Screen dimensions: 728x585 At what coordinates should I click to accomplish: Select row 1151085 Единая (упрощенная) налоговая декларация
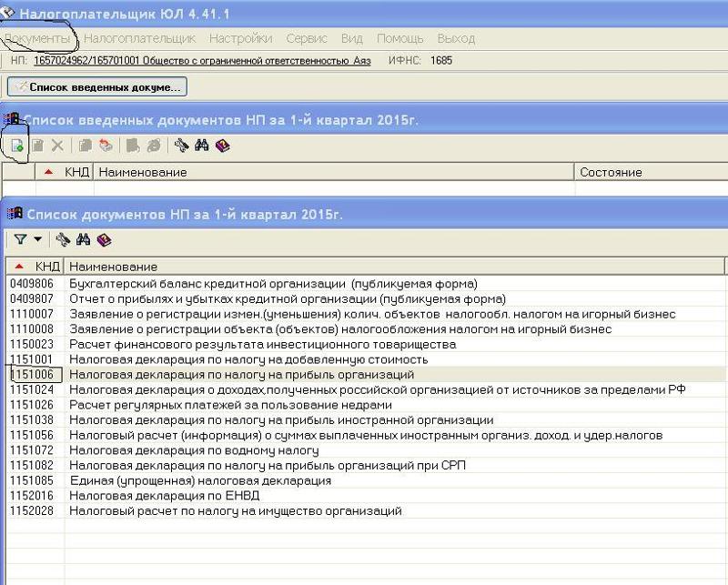[367, 480]
